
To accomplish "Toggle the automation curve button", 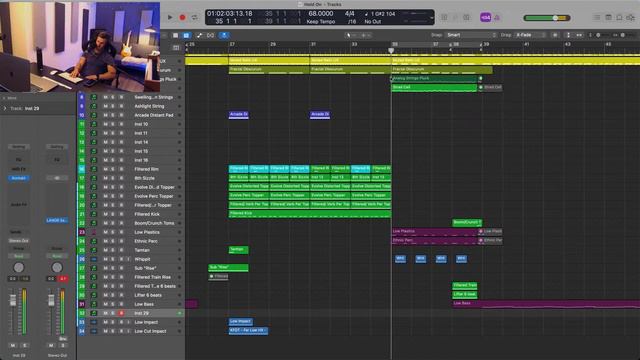I will point(199,36).
